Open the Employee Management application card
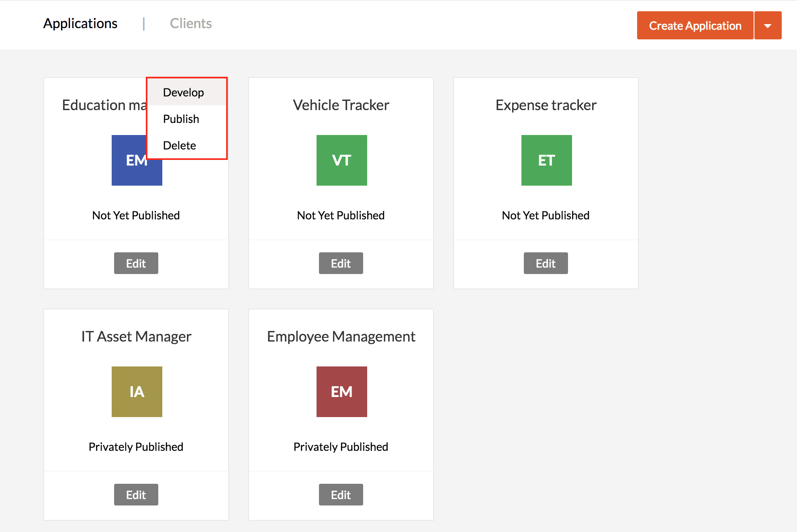 tap(341, 336)
